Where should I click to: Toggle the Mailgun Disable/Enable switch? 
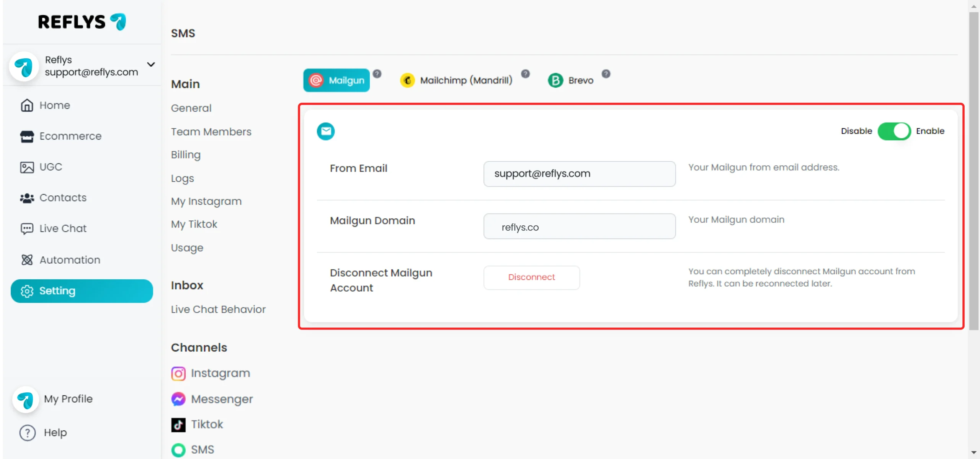(x=894, y=131)
